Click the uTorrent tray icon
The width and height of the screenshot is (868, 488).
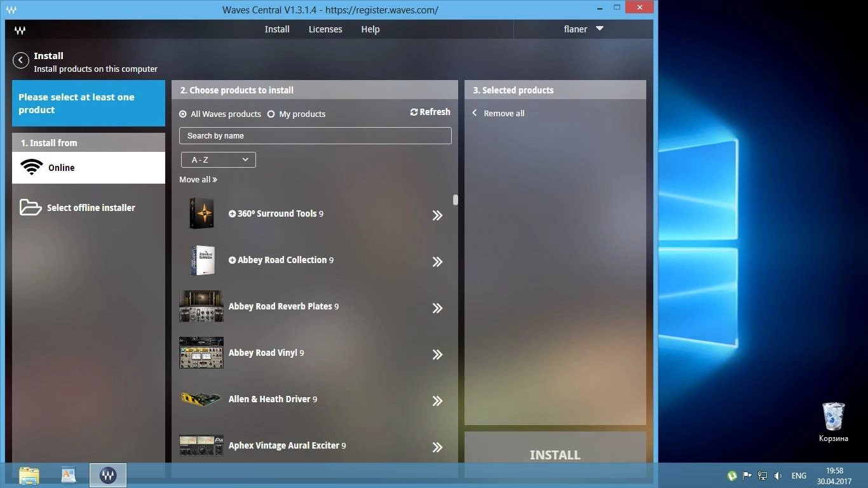(x=732, y=475)
